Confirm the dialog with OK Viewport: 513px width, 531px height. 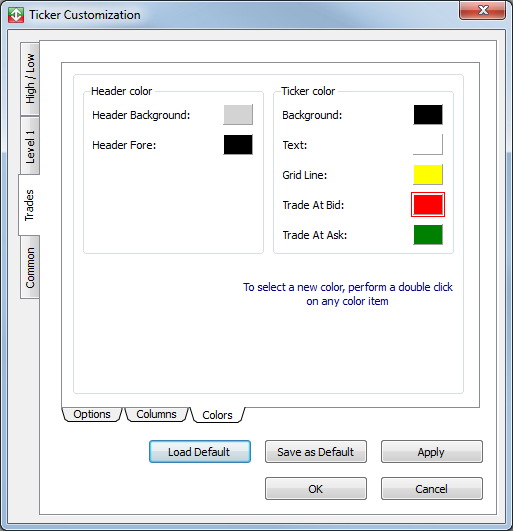click(x=316, y=489)
